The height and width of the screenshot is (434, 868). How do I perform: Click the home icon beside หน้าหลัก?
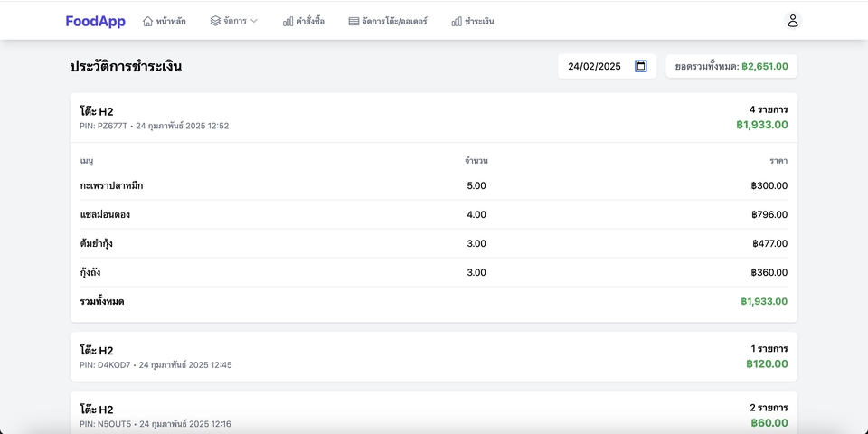[x=147, y=22]
